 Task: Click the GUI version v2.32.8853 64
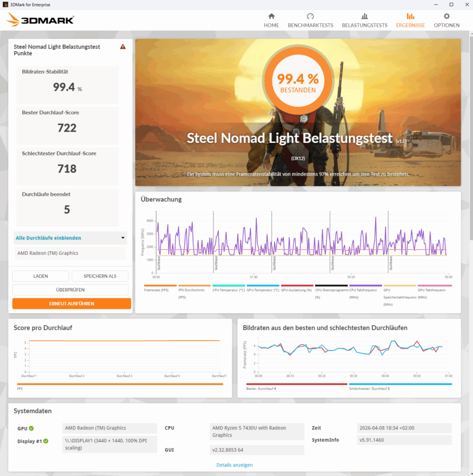point(257,450)
